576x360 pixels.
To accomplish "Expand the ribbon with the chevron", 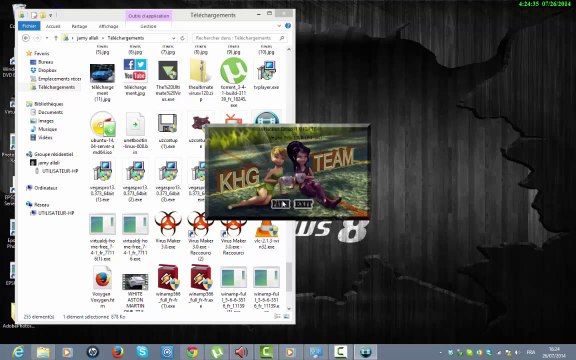I will pyautogui.click(x=279, y=26).
